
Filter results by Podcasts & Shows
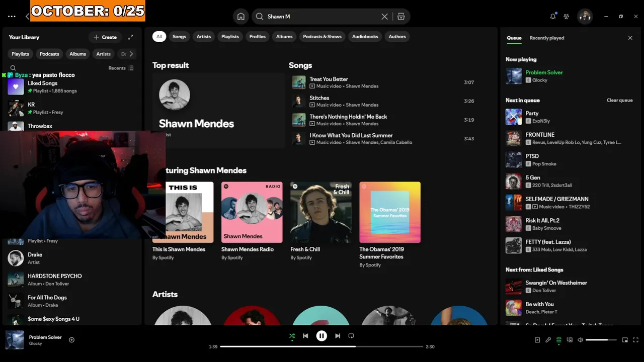coord(322,36)
